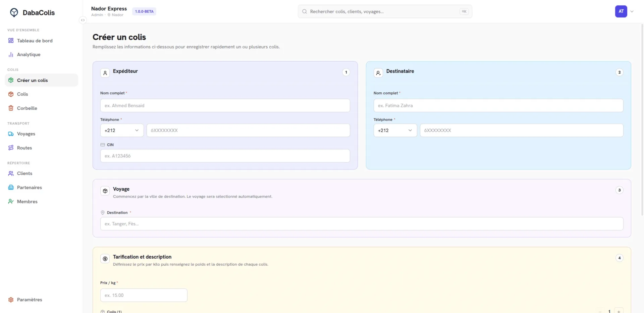Open Paramètres settings
Viewport: 644px width, 313px height.
pyautogui.click(x=42, y=300)
